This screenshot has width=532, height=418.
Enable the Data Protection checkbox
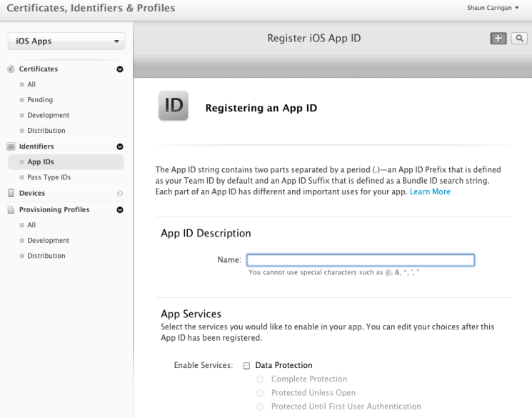pos(246,365)
